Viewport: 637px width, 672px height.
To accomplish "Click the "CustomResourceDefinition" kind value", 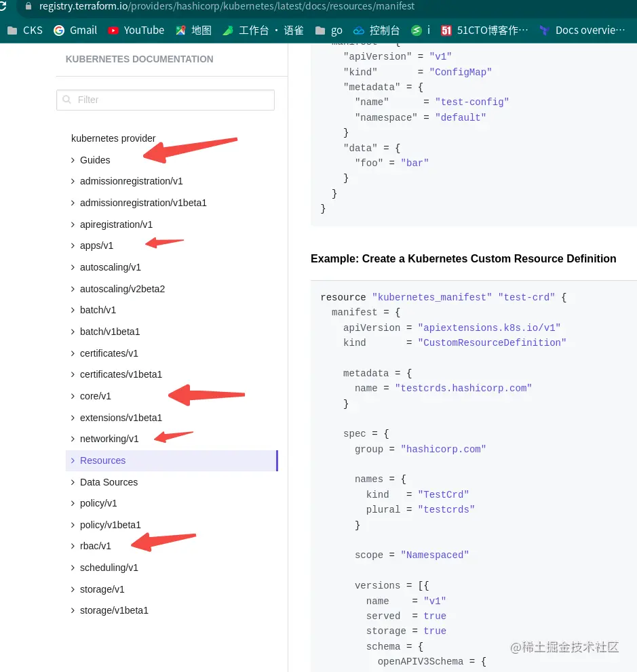I will coord(492,343).
